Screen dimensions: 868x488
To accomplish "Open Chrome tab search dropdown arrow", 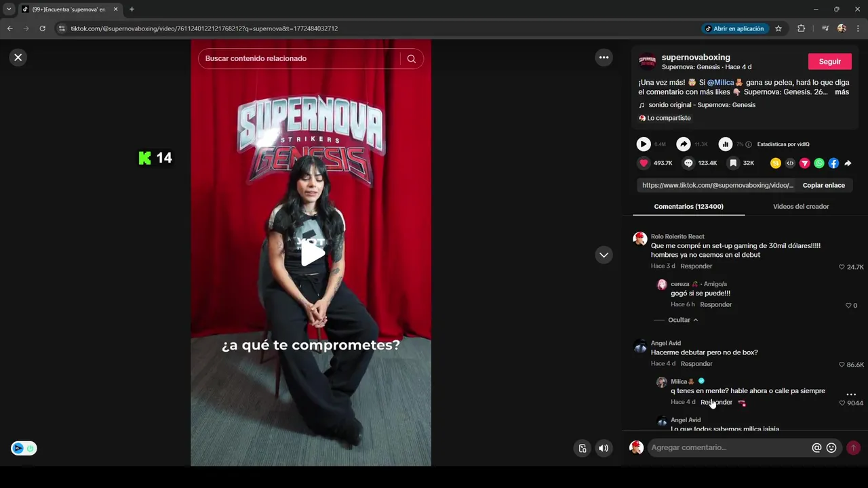I will pos(9,9).
